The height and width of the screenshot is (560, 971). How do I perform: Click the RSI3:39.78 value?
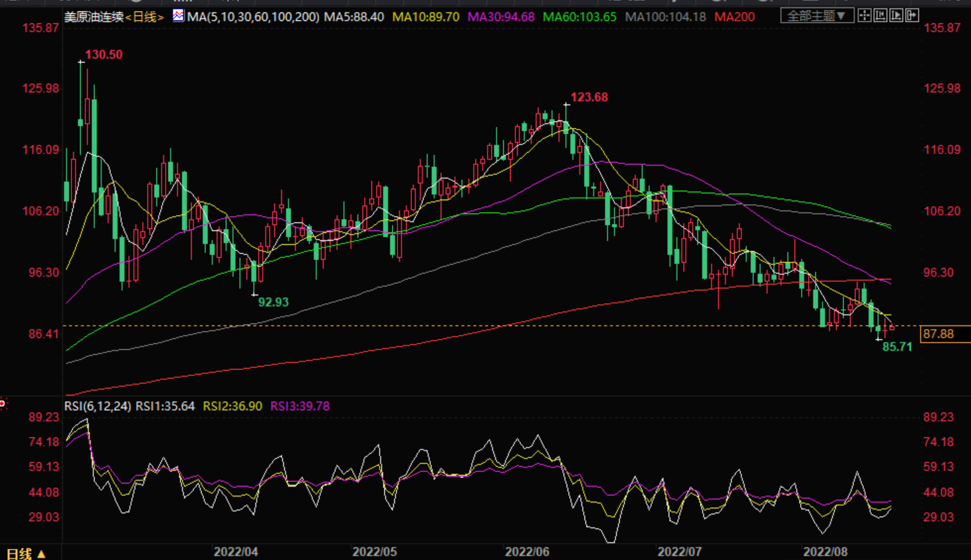pyautogui.click(x=300, y=406)
